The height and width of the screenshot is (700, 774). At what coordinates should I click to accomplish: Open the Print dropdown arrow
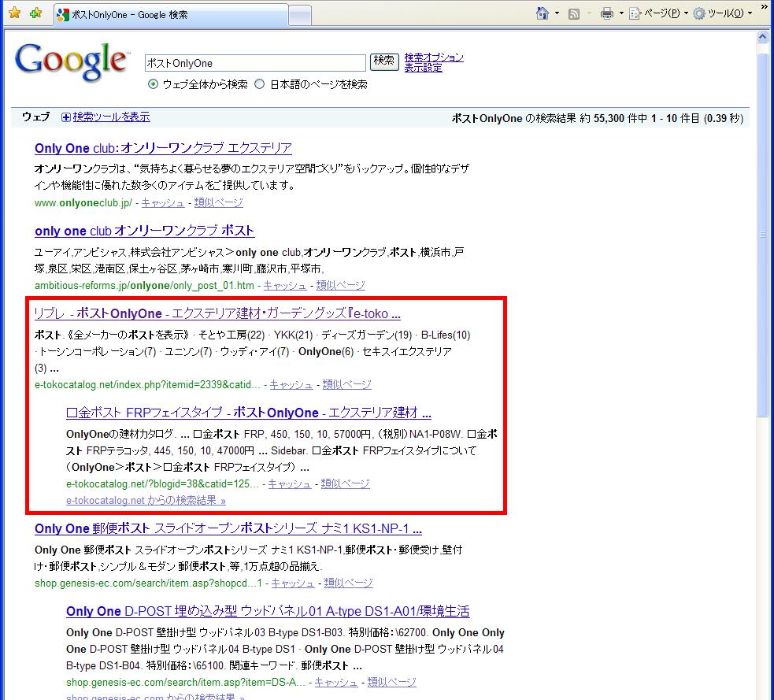click(x=621, y=13)
